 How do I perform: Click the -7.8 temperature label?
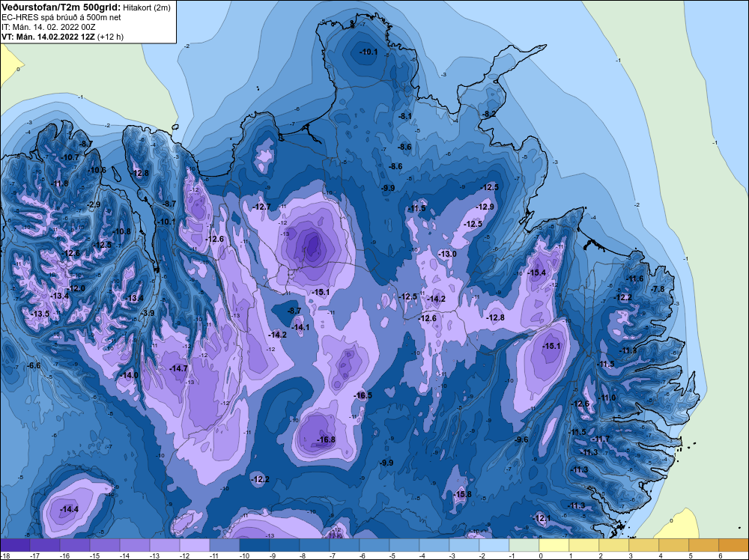click(658, 289)
